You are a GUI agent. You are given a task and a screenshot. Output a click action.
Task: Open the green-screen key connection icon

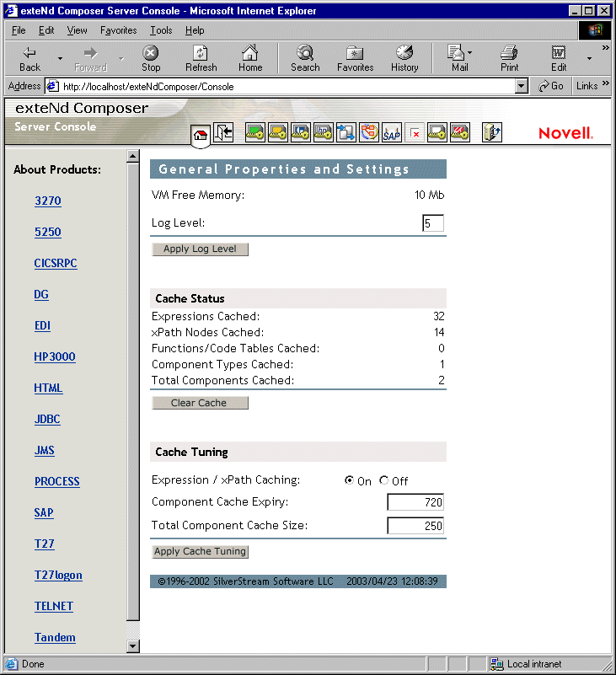254,132
